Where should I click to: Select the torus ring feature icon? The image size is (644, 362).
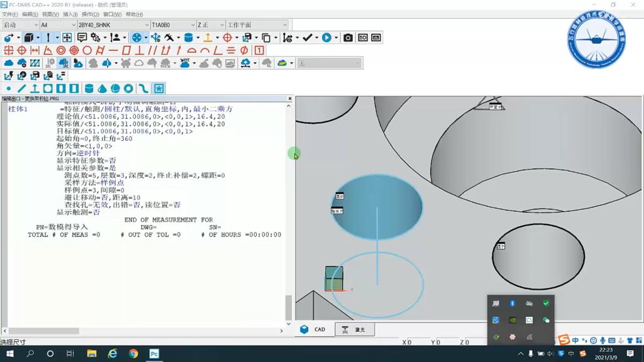pos(128,88)
